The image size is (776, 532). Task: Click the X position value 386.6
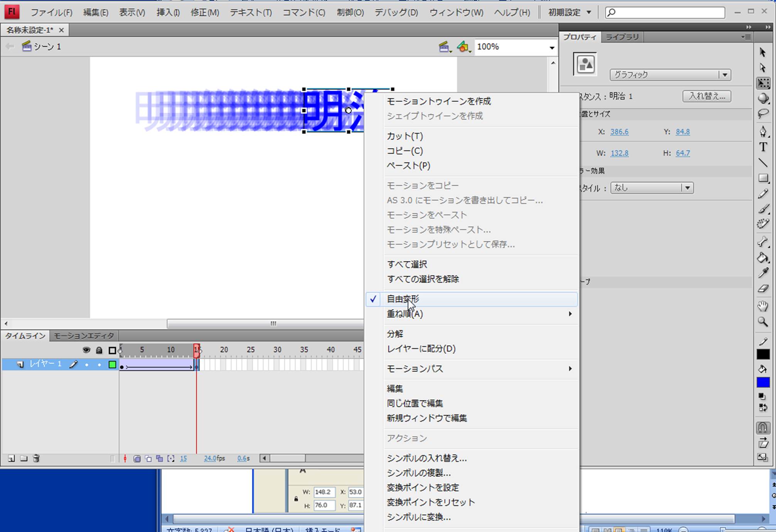pos(619,132)
